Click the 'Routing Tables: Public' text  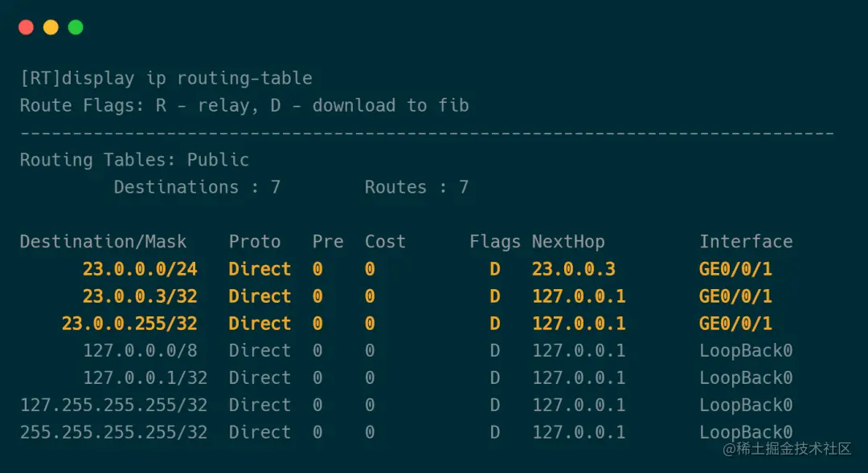[134, 160]
